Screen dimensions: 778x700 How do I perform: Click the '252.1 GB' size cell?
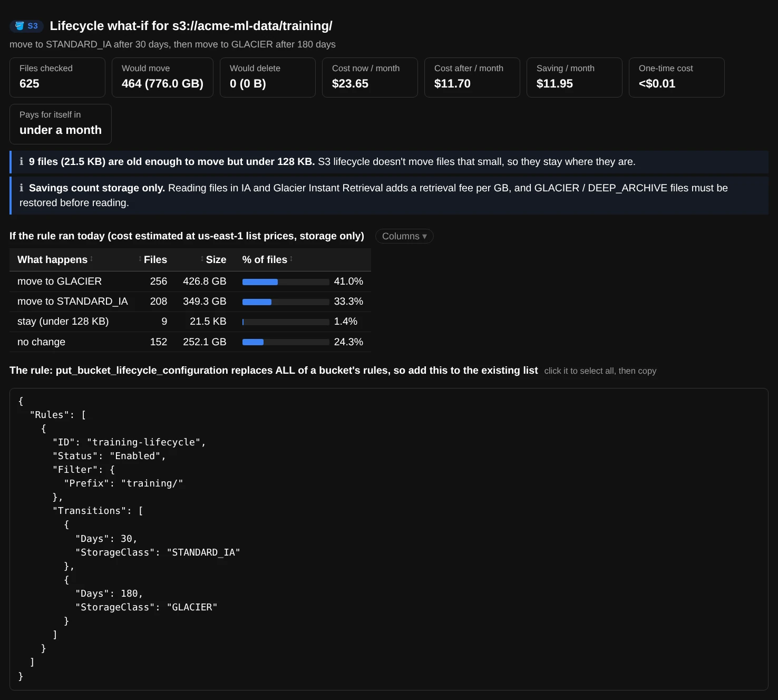coord(205,342)
